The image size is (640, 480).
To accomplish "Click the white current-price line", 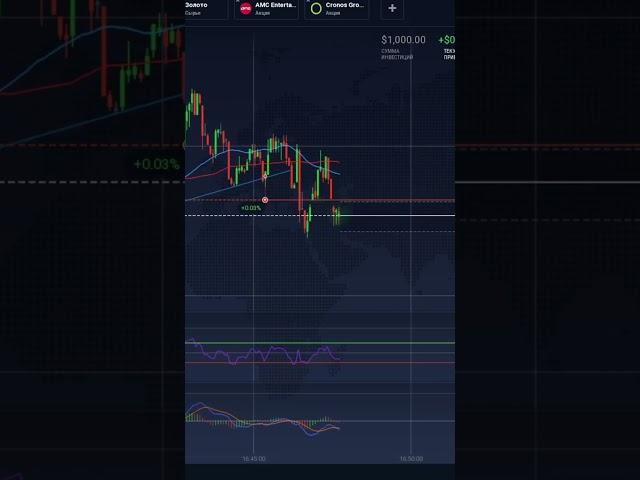I will 400,215.
